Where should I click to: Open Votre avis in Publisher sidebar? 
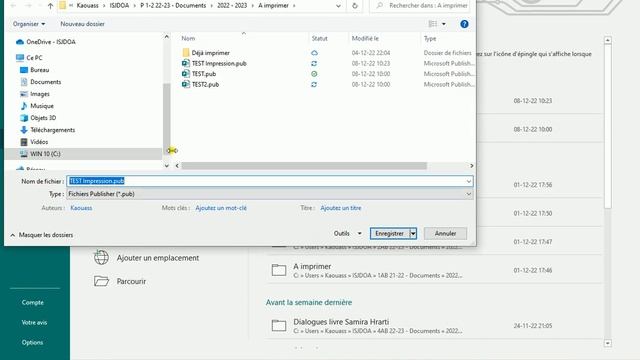coord(34,322)
